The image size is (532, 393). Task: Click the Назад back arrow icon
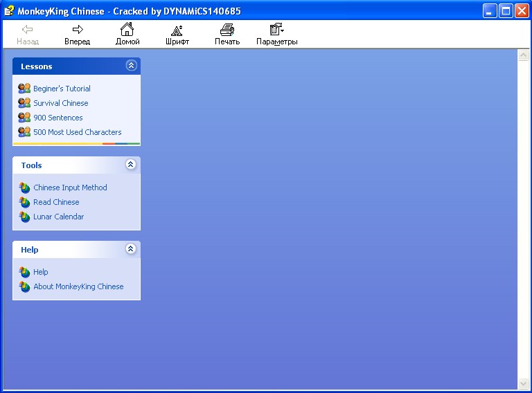tap(28, 30)
